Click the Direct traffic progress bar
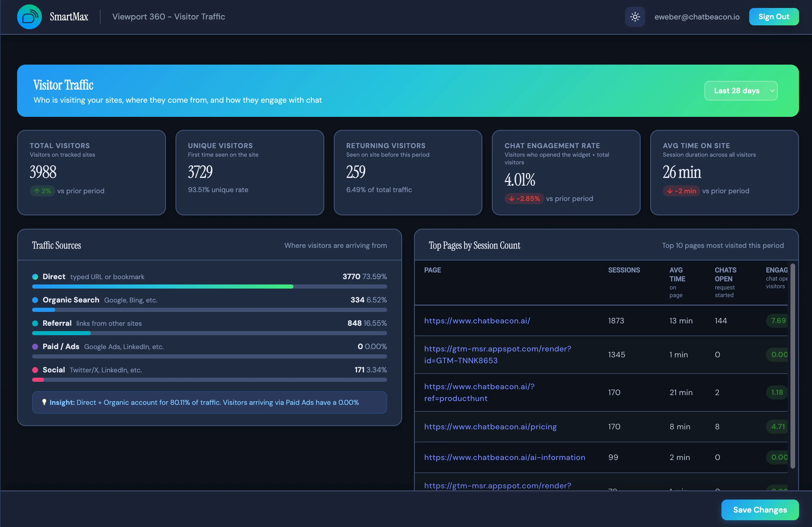The image size is (812, 527). click(209, 287)
